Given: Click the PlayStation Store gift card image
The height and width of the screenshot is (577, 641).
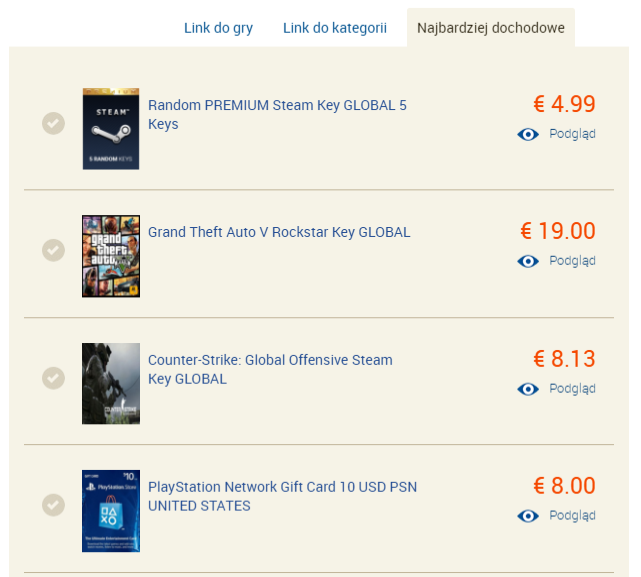Looking at the screenshot, I should pyautogui.click(x=111, y=511).
